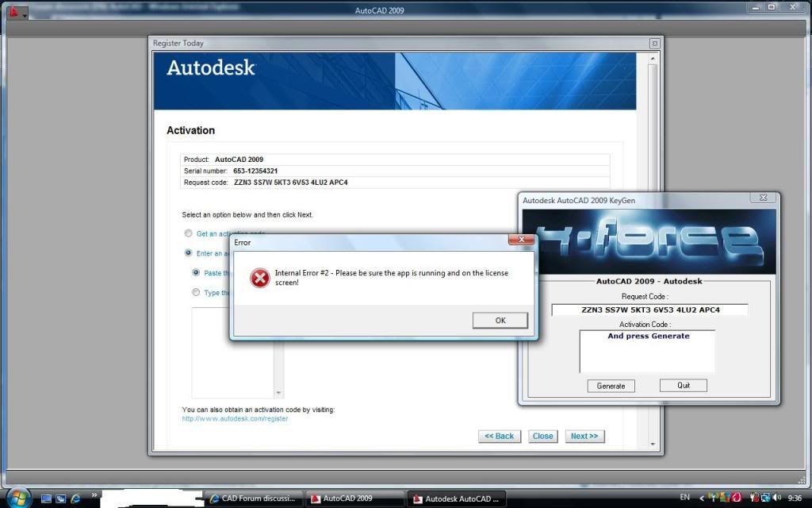This screenshot has width=812, height=508.
Task: Click the Internal Error #2 message text
Action: click(x=392, y=278)
